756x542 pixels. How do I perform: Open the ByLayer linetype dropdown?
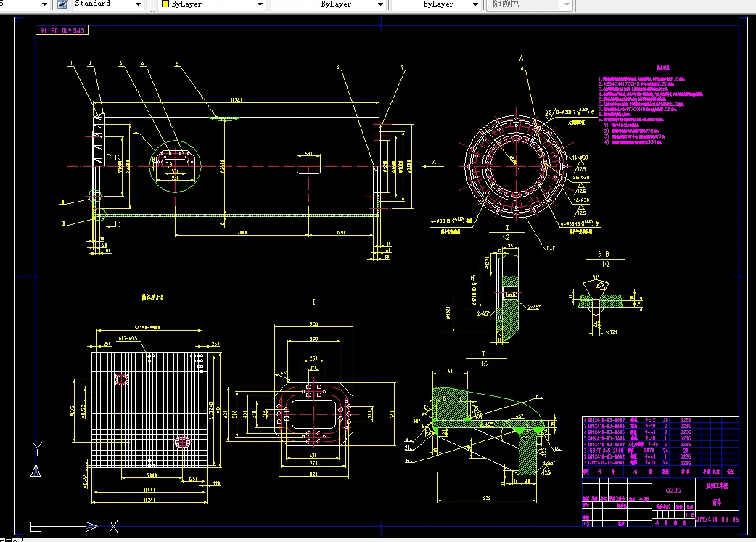click(380, 4)
